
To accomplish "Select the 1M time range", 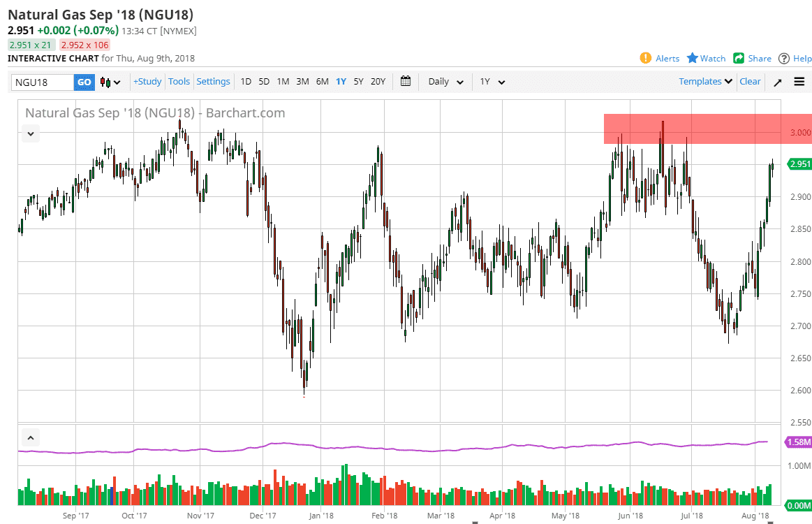I will 283,81.
